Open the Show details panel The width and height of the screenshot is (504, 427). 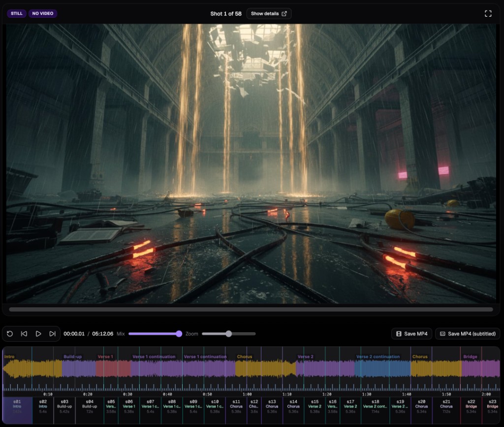(x=268, y=13)
